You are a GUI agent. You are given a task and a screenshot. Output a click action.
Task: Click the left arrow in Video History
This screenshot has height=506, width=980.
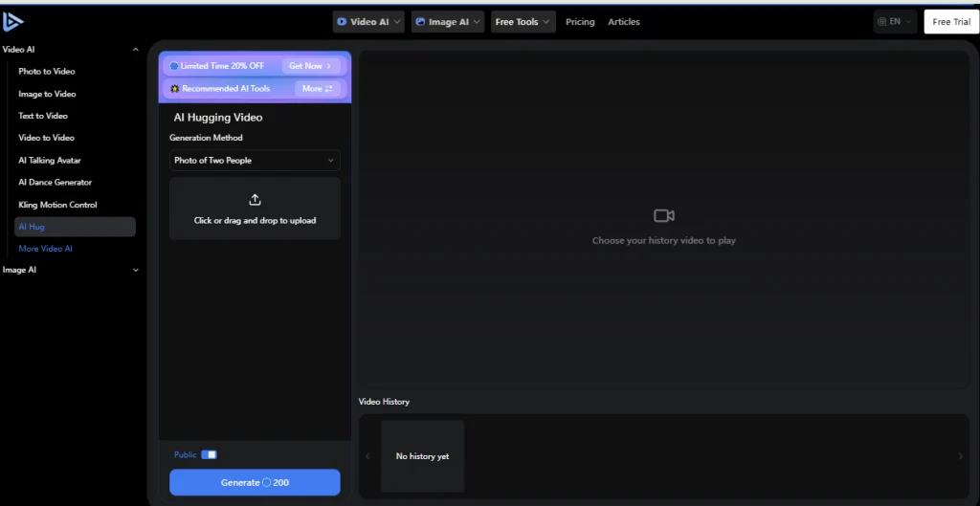(367, 456)
